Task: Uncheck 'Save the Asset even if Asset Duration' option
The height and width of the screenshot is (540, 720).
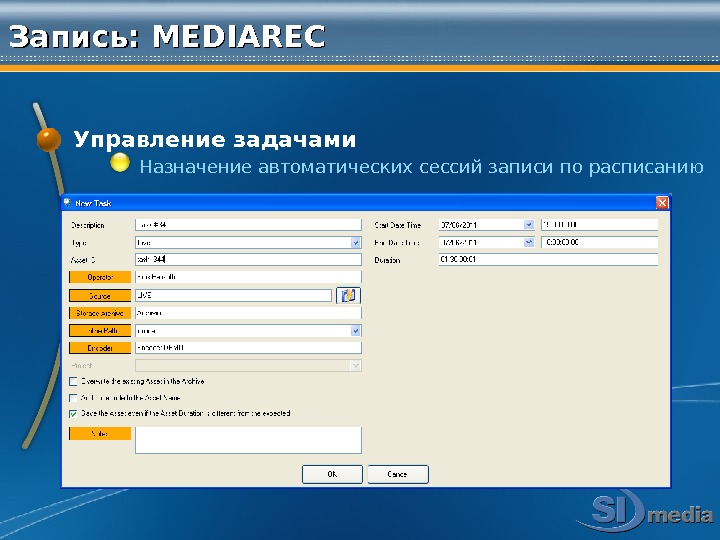Action: [x=73, y=414]
